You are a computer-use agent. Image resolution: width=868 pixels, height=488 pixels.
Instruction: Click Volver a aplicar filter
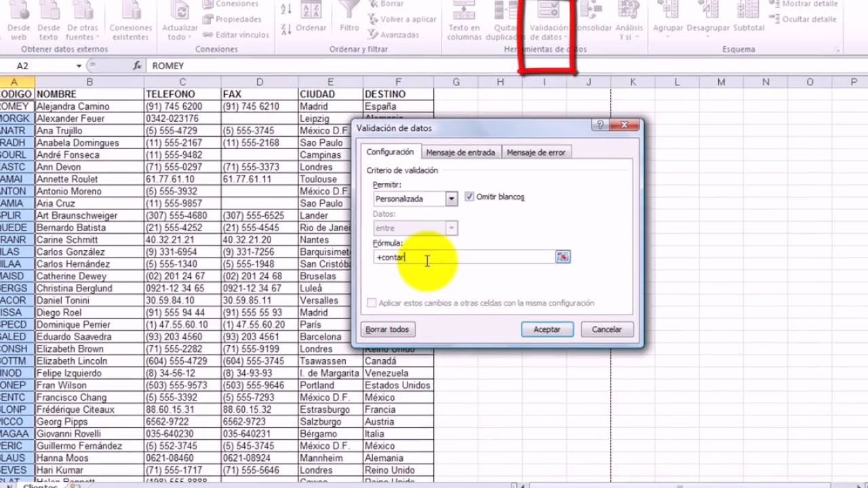coord(402,20)
